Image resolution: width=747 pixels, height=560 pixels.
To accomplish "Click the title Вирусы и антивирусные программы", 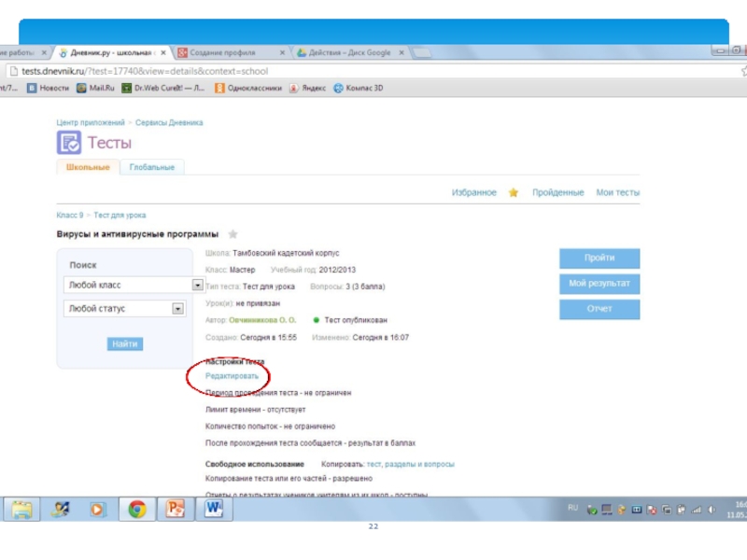I will pyautogui.click(x=137, y=234).
